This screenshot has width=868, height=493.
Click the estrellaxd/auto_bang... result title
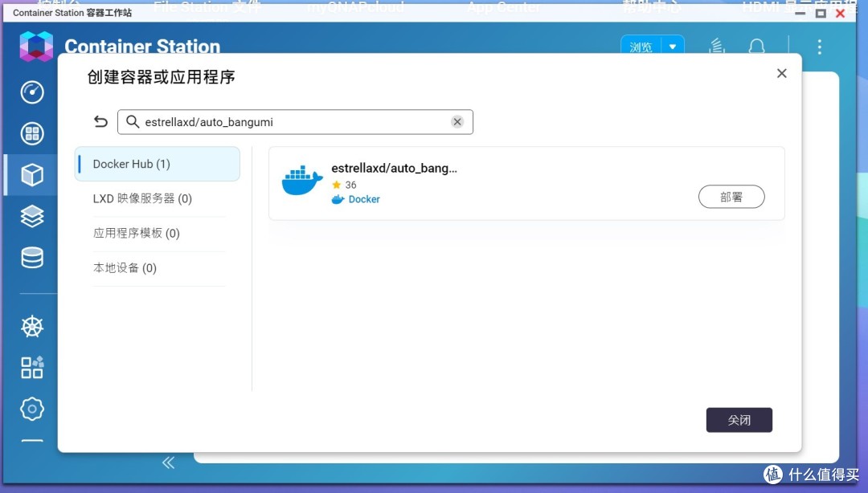(394, 168)
